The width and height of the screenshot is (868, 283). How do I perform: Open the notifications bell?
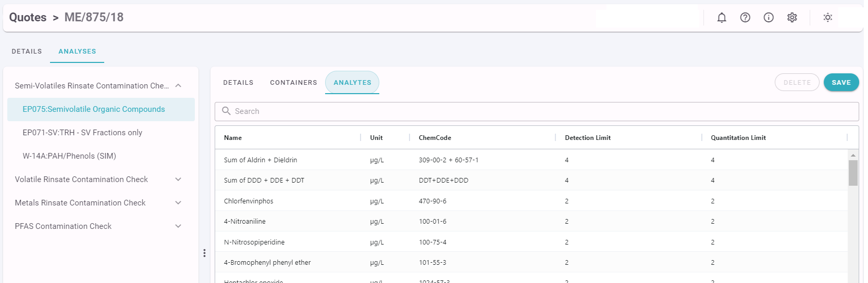[x=722, y=18]
